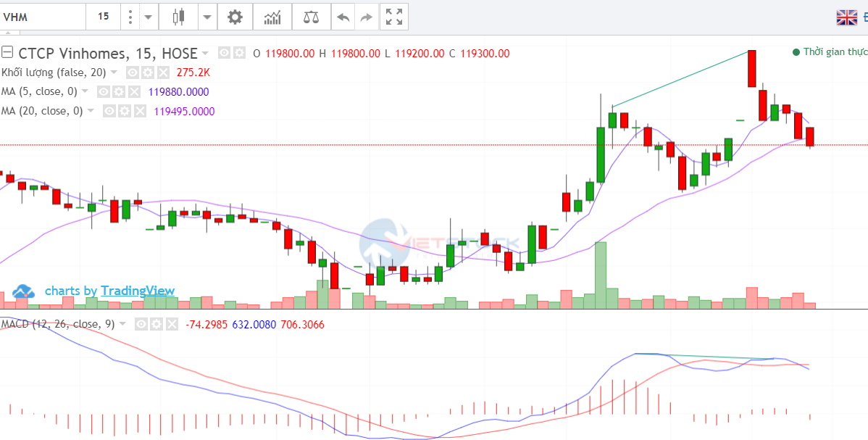Click the MA20 value 119495.0000
868x440 pixels.
coord(184,111)
